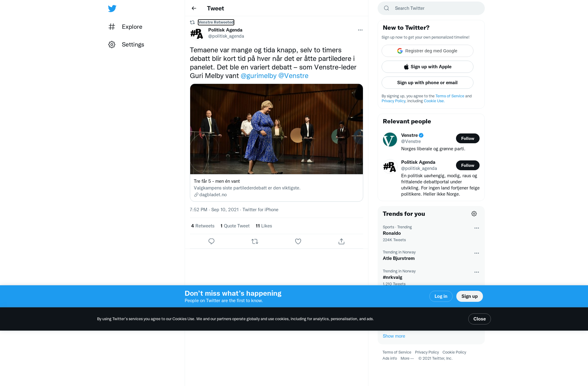Click Show more under trends

[394, 336]
